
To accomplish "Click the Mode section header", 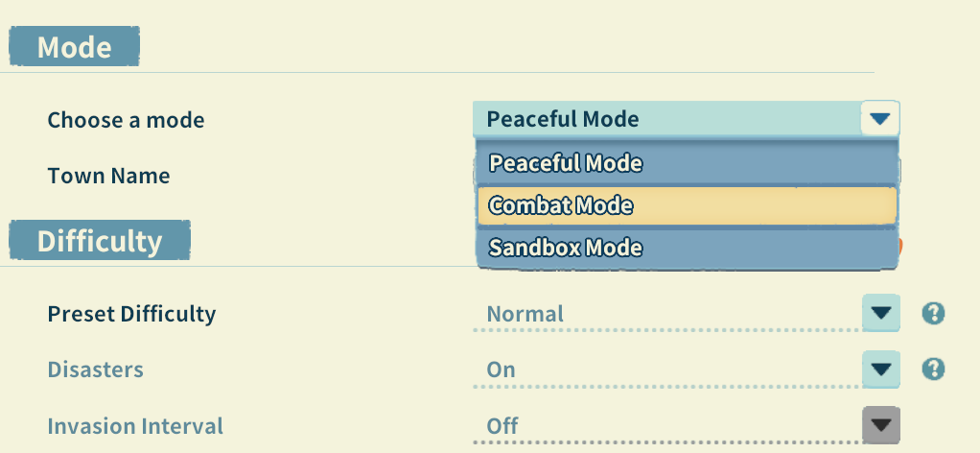I will click(75, 46).
